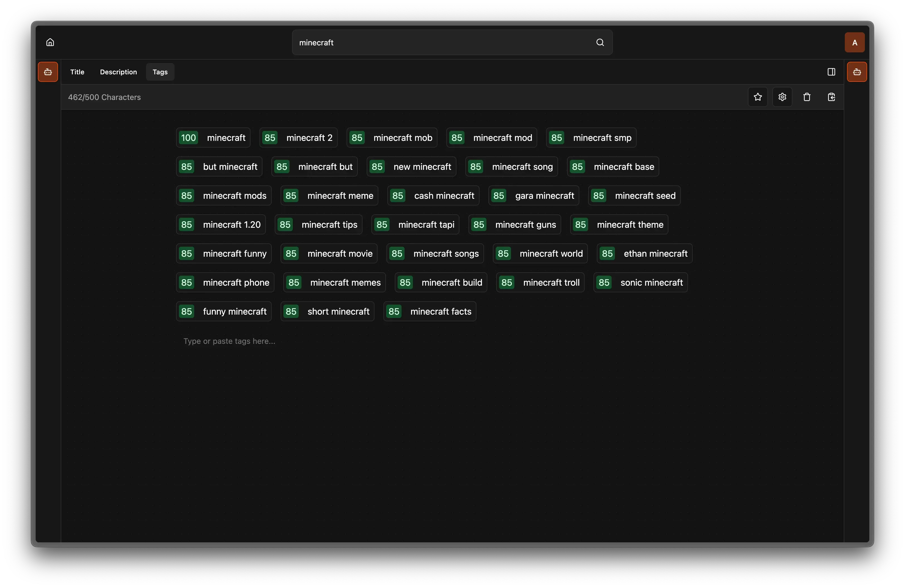Viewport: 905px width, 588px height.
Task: Click the minecraft search field
Action: pos(452,42)
